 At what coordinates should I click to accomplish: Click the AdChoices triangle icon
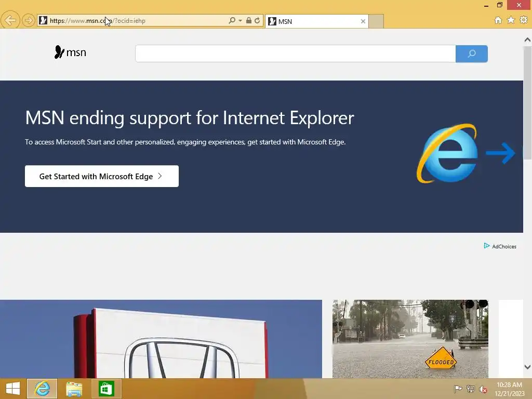486,246
